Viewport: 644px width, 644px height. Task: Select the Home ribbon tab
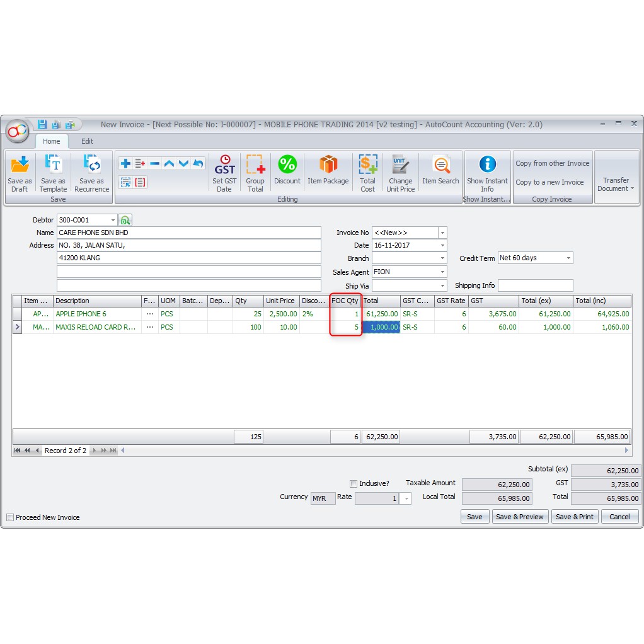click(52, 141)
